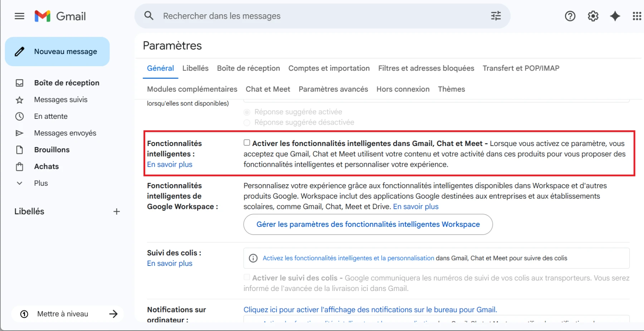Enable smart features checkbox in Gmail, Chat et Meet

[247, 142]
